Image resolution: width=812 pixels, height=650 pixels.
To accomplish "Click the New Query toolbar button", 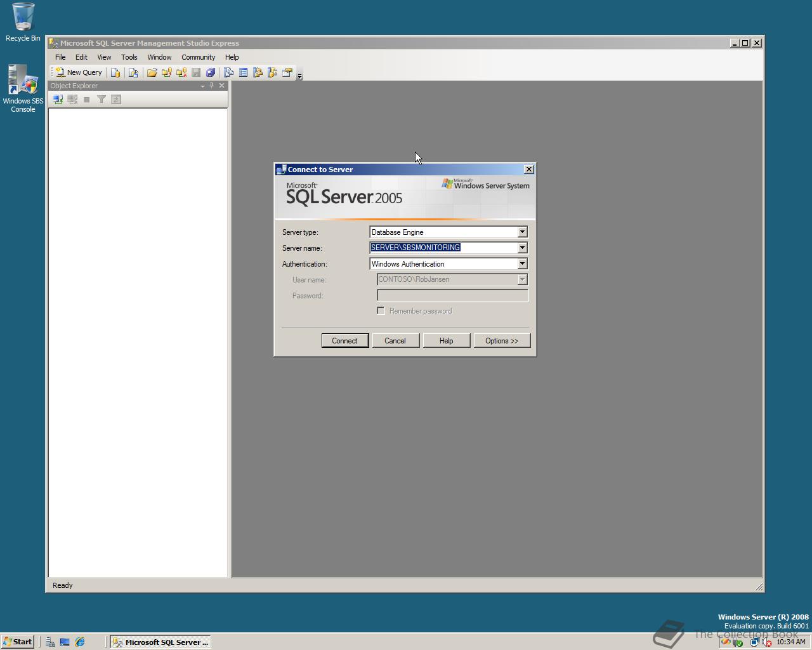I will (x=79, y=72).
